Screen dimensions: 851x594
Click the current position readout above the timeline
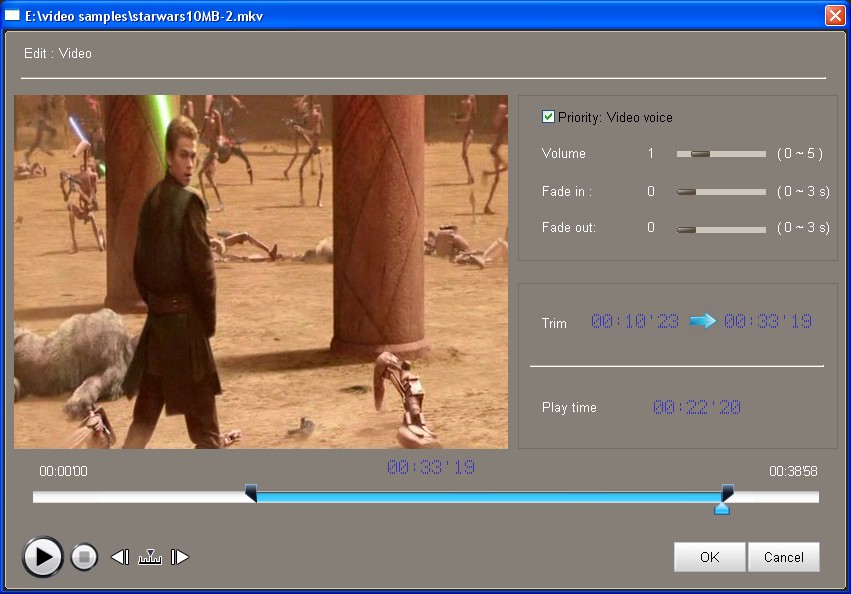[x=431, y=467]
